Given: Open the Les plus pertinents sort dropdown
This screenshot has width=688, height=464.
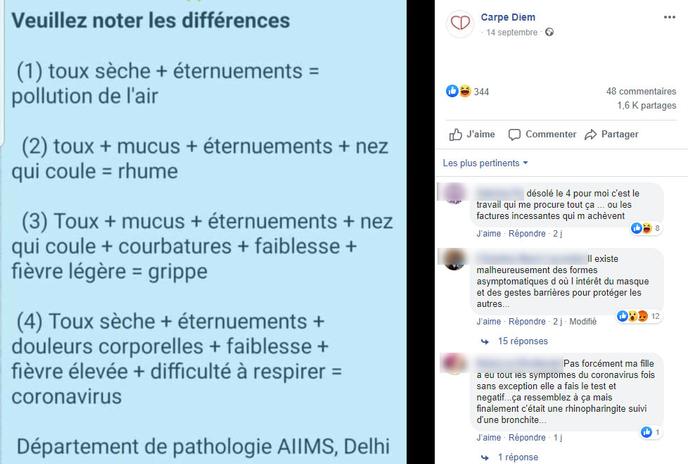Looking at the screenshot, I should pyautogui.click(x=485, y=163).
